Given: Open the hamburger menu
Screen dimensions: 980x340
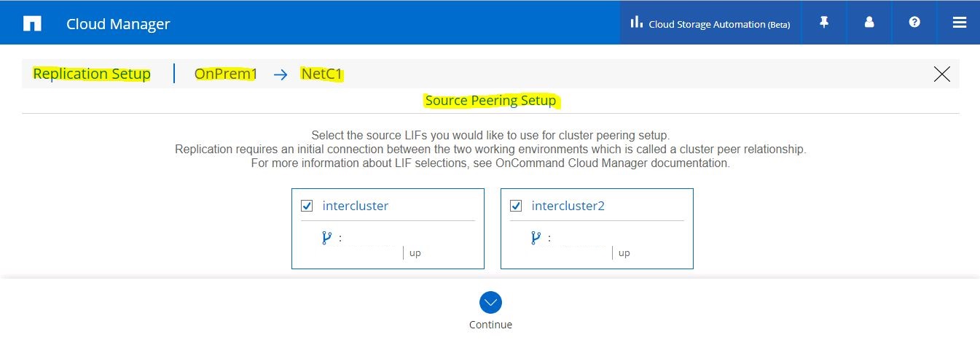Looking at the screenshot, I should (x=959, y=23).
